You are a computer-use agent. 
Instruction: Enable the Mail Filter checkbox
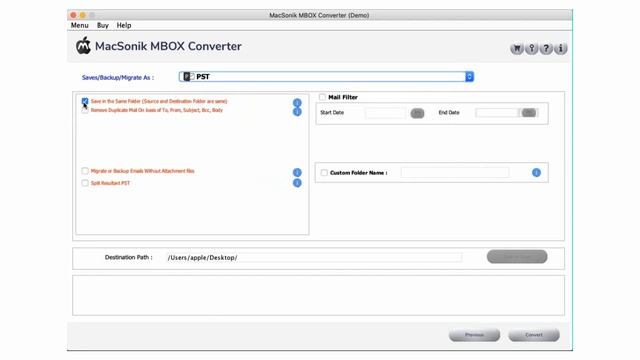pos(322,97)
